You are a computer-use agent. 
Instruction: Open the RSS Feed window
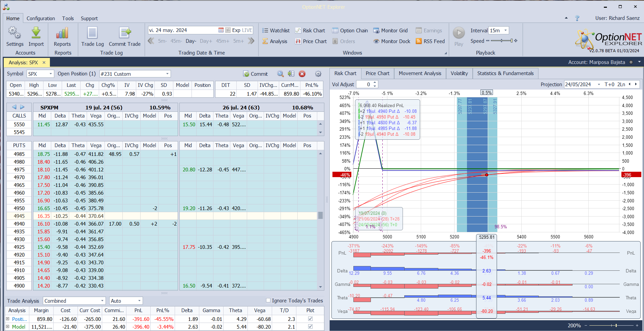coord(430,41)
